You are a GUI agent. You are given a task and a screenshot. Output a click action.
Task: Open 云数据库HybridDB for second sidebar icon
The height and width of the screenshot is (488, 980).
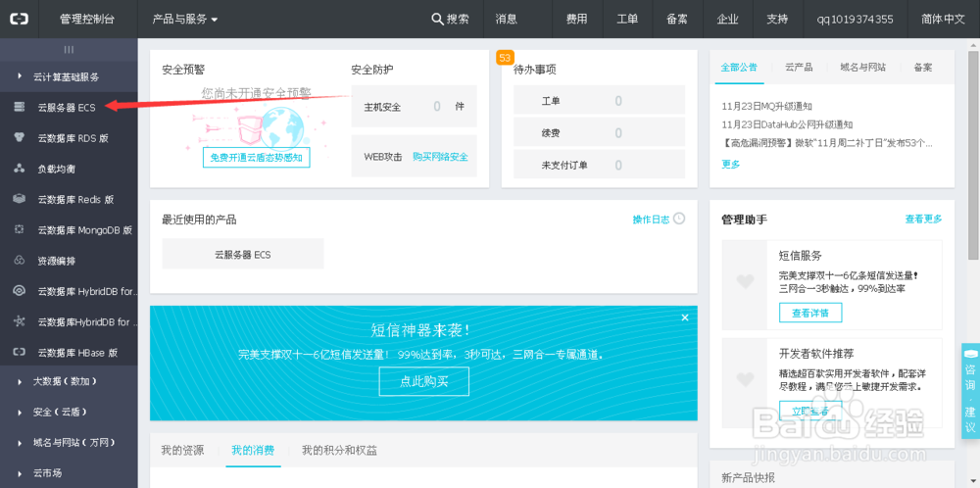[19, 321]
